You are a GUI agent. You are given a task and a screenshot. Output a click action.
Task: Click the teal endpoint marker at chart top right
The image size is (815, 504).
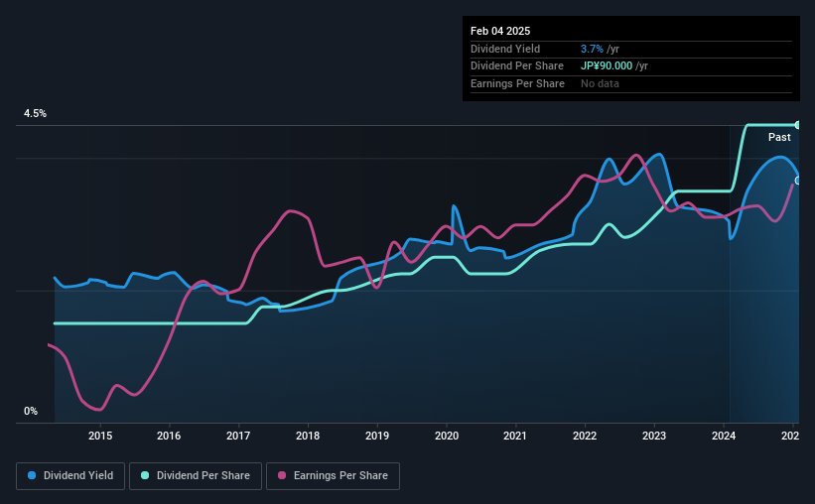[797, 125]
